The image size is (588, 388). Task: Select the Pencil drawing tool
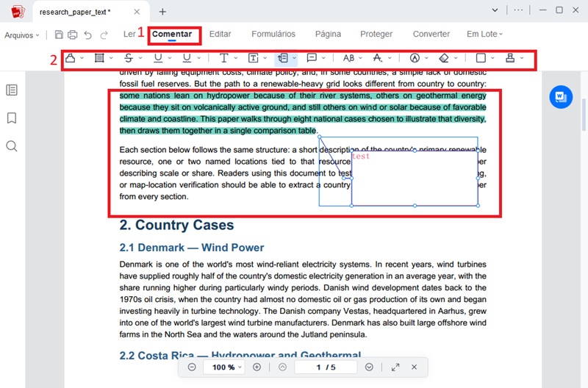tap(415, 58)
